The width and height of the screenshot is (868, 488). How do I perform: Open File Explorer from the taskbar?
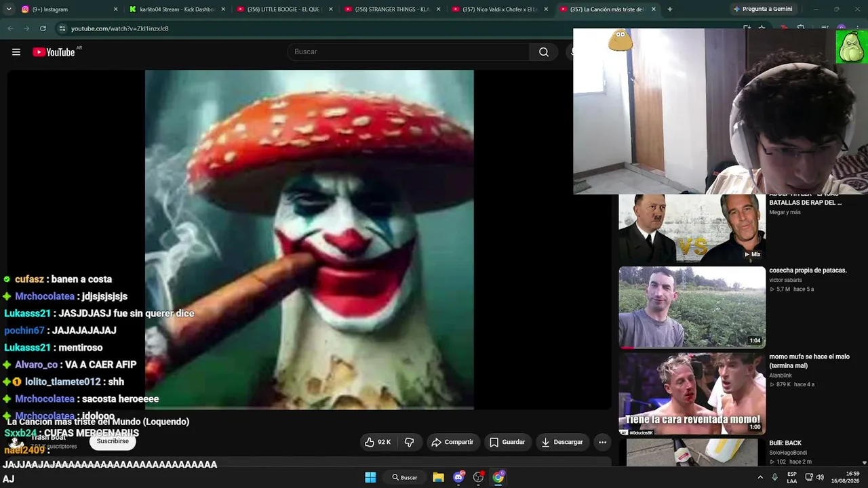point(438,477)
